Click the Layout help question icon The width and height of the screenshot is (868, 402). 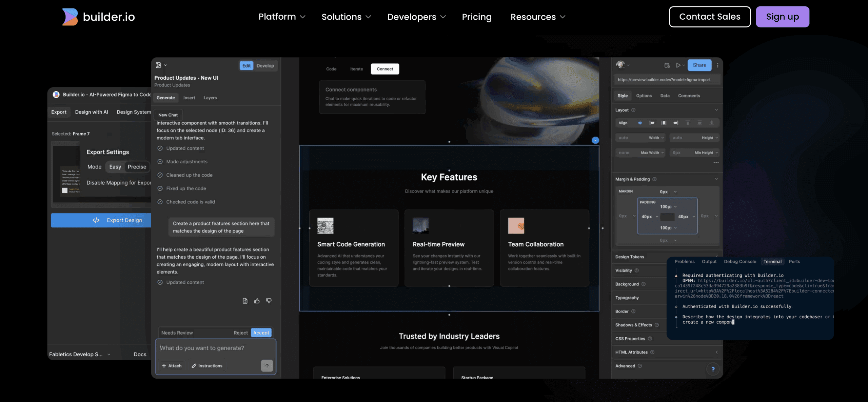[x=633, y=110]
